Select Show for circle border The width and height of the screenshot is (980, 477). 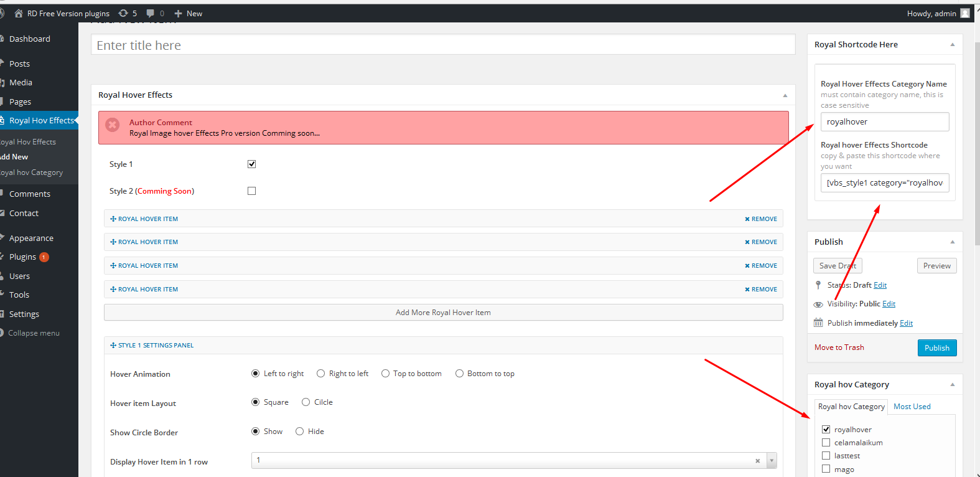(255, 432)
